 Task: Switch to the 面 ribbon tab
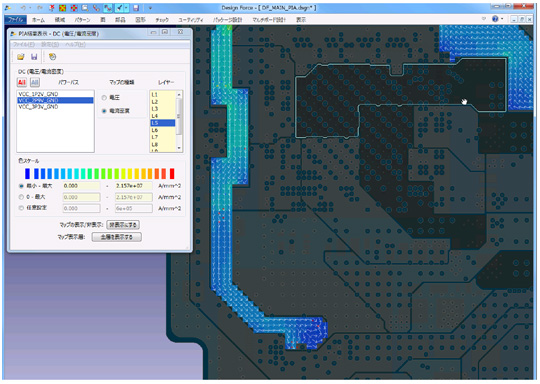(x=103, y=20)
